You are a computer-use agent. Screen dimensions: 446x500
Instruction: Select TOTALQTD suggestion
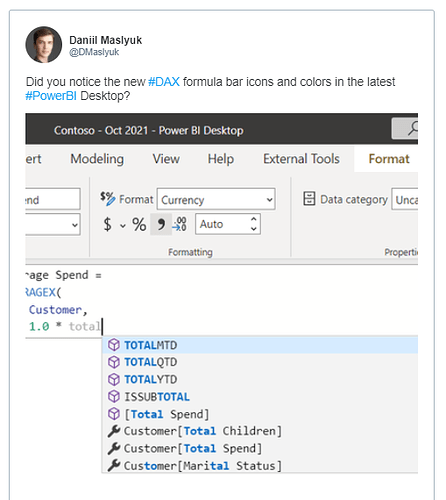260,362
